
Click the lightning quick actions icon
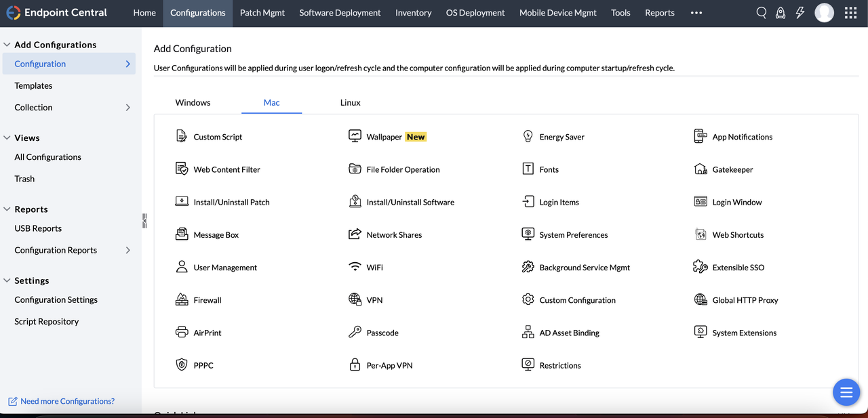click(x=800, y=13)
